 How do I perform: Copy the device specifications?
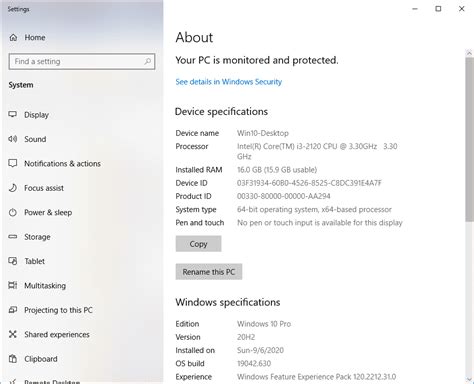coord(198,244)
